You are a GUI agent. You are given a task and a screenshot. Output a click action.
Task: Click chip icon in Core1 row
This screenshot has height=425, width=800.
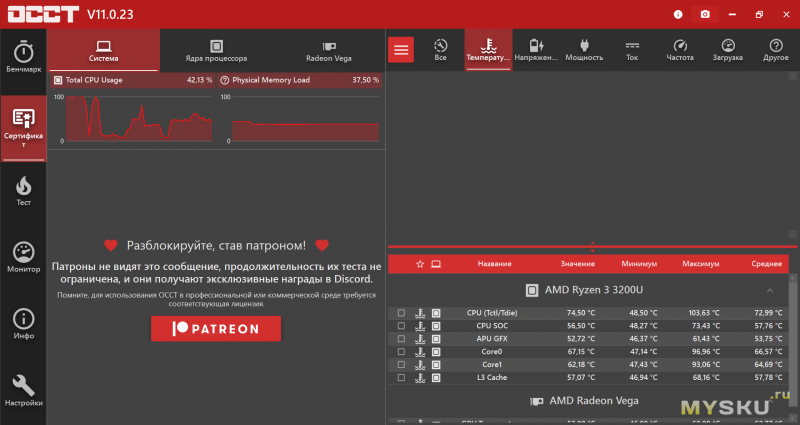click(436, 365)
